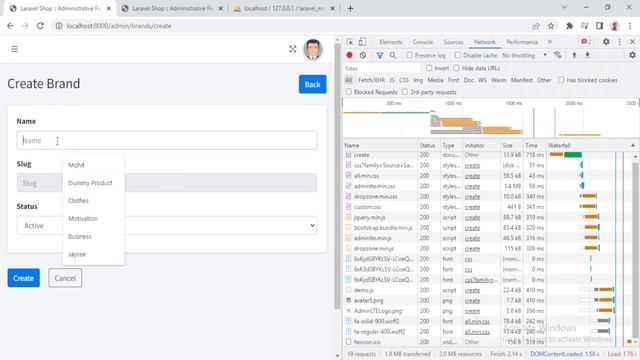Click the Create button

tap(24, 278)
